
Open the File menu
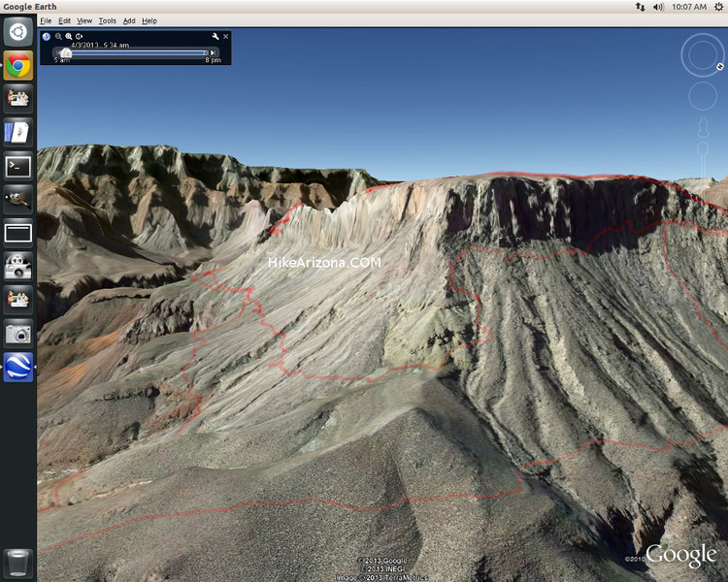[x=46, y=21]
